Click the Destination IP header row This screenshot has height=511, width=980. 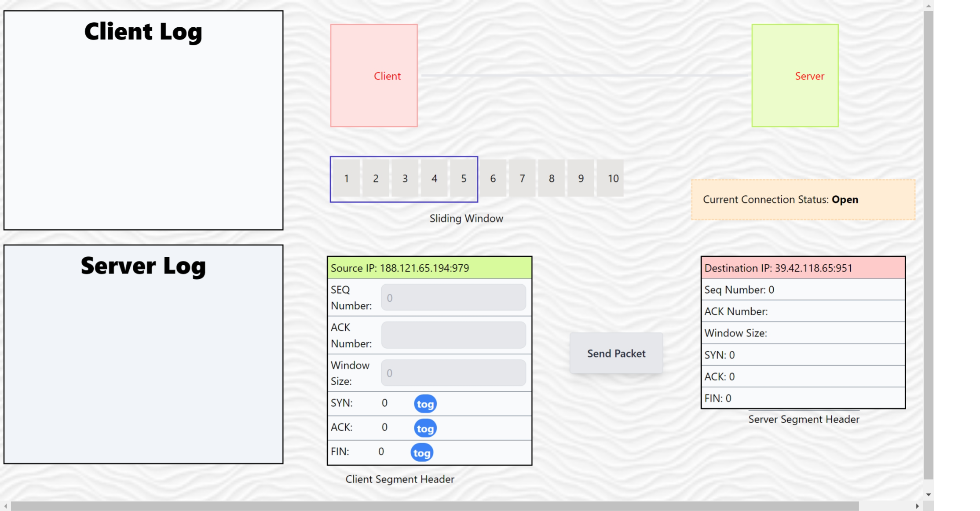803,268
